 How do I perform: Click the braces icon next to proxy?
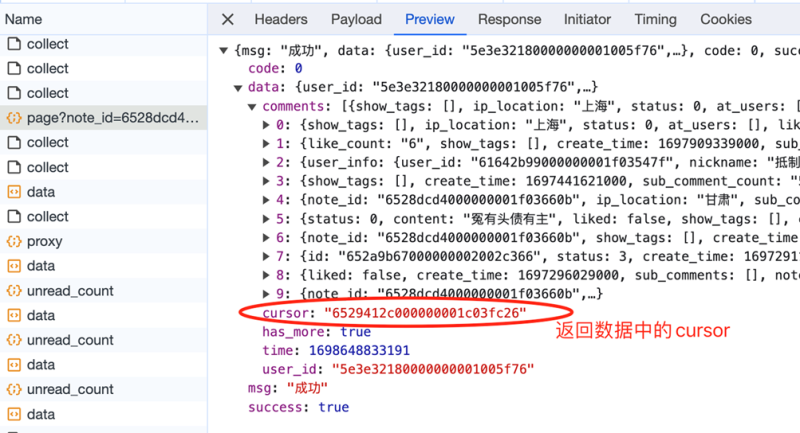[x=14, y=241]
